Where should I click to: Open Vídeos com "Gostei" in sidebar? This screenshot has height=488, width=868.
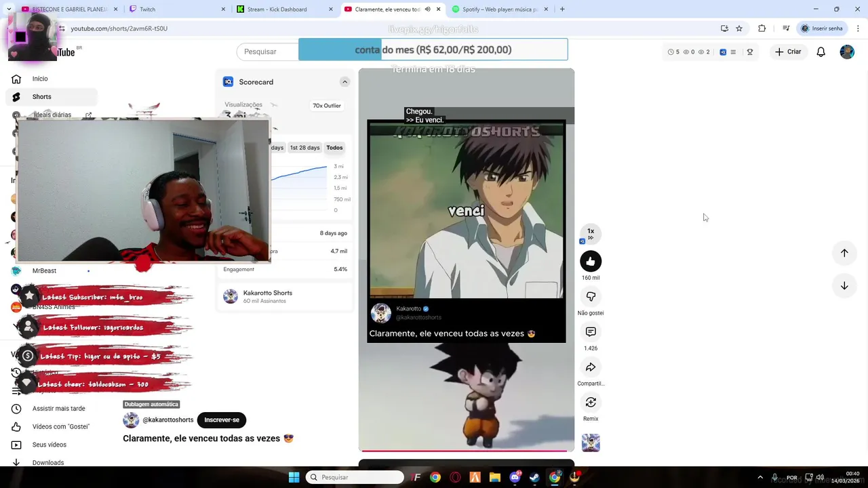point(61,427)
